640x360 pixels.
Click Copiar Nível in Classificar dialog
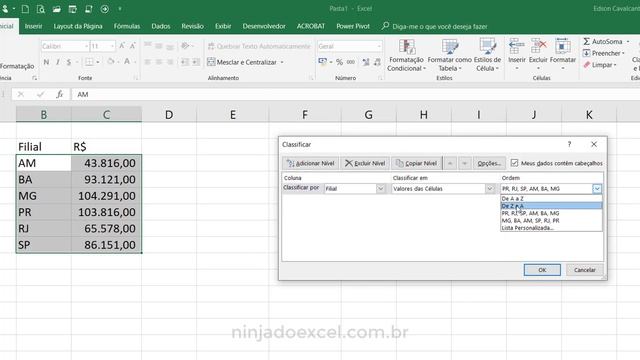click(x=416, y=163)
